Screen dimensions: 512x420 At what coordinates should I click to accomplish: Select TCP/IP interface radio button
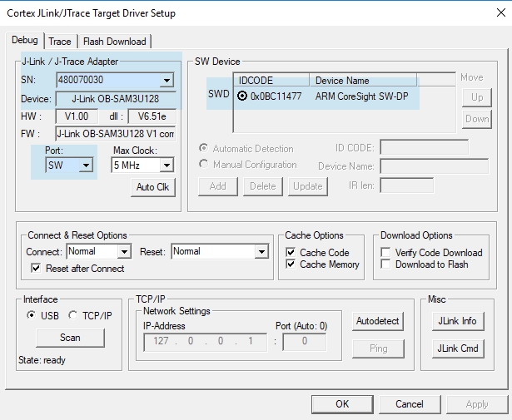(x=72, y=315)
